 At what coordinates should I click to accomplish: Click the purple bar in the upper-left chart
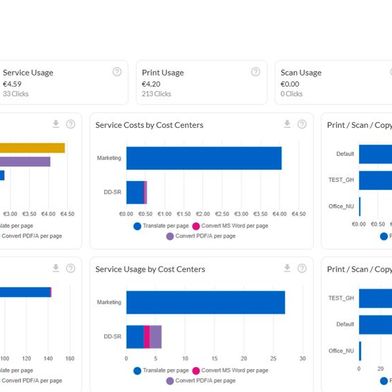tap(25, 162)
